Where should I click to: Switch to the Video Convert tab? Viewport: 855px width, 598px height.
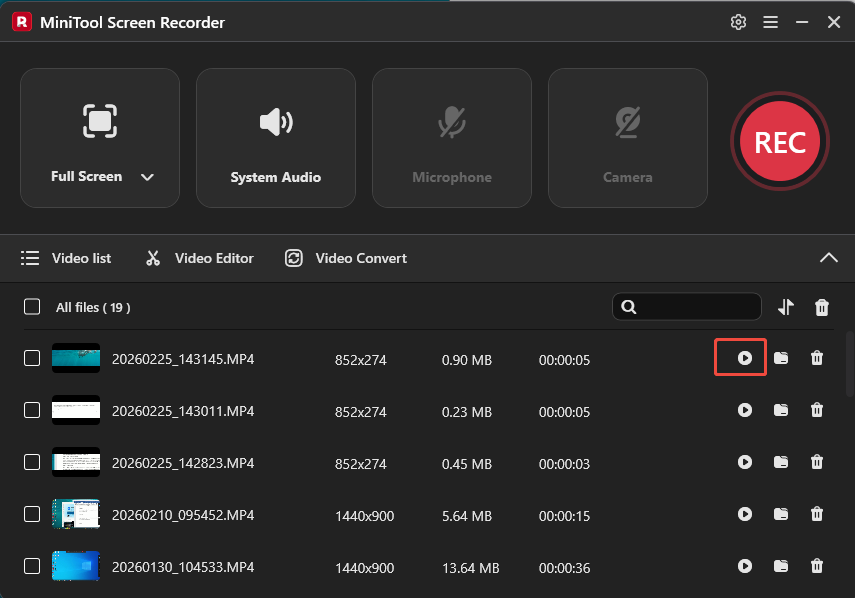(345, 257)
